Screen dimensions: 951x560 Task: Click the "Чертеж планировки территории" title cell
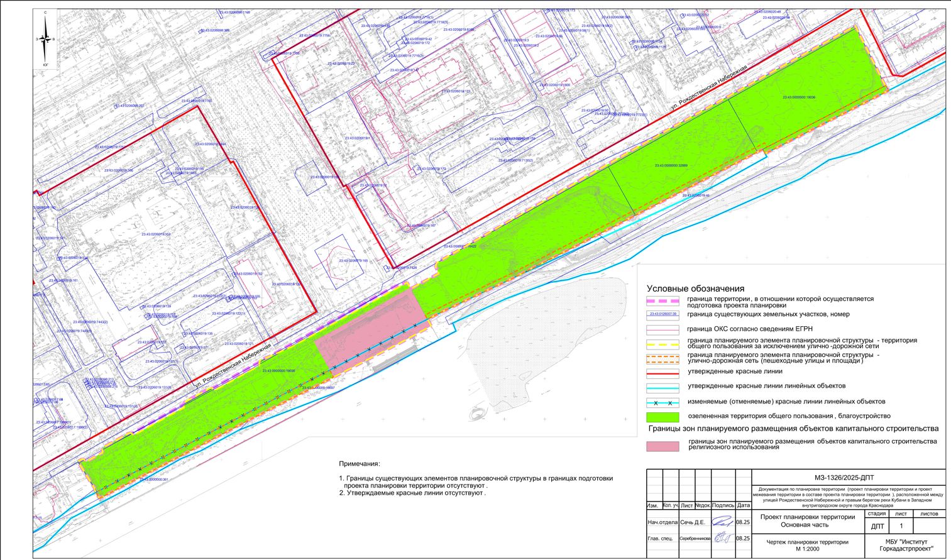[x=807, y=545]
